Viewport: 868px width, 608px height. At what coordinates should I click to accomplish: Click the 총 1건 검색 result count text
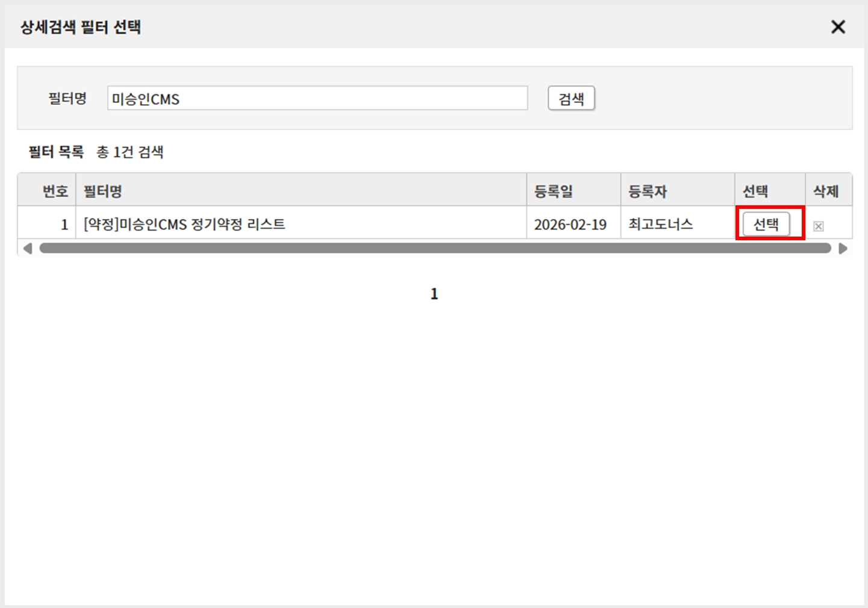tap(130, 152)
